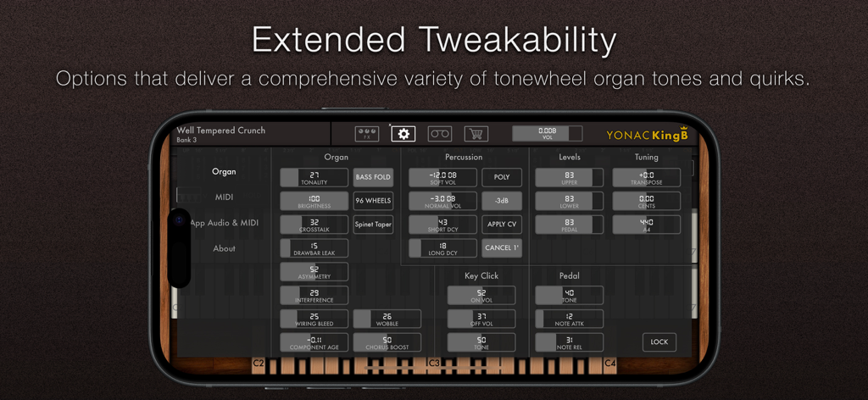Viewport: 868px width, 400px height.
Task: Toggle the BASS FOLD button
Action: [373, 177]
